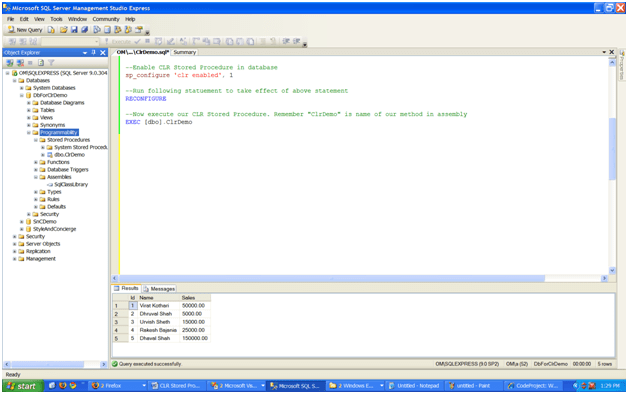Screen dimensions: 628x394
Task: Click the Parse checkmark icon next to Execute
Action: [x=137, y=41]
